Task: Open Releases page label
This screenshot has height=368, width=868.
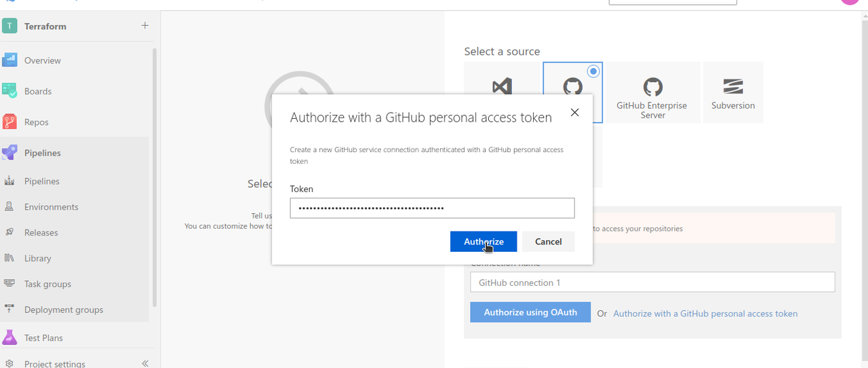Action: click(41, 232)
